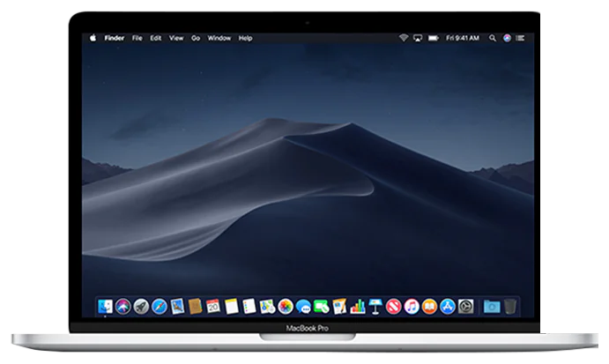Open Mail stamp icon in Dock

pyautogui.click(x=177, y=307)
